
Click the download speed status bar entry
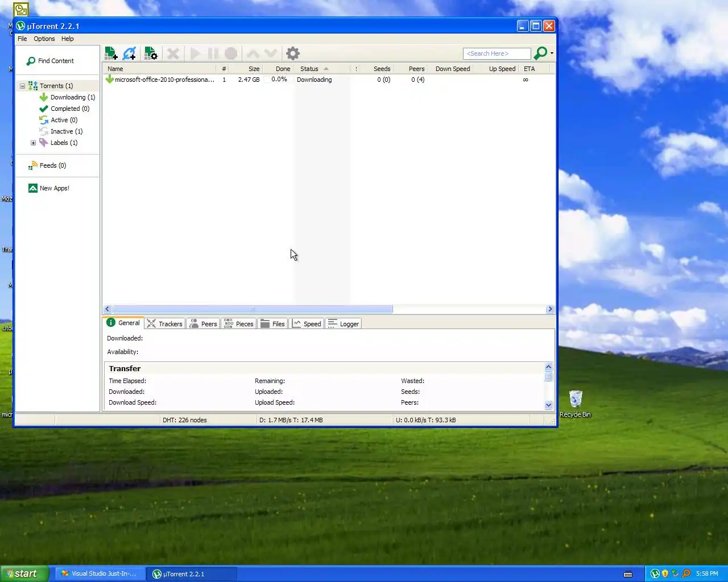(291, 420)
